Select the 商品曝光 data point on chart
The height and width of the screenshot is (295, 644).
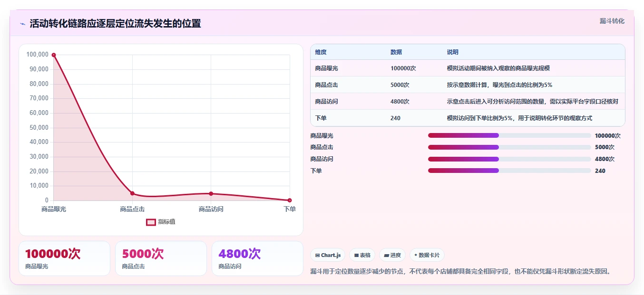[x=54, y=55]
